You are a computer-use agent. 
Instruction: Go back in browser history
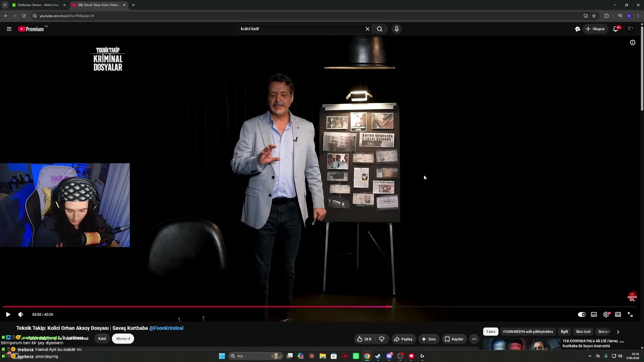click(x=6, y=16)
